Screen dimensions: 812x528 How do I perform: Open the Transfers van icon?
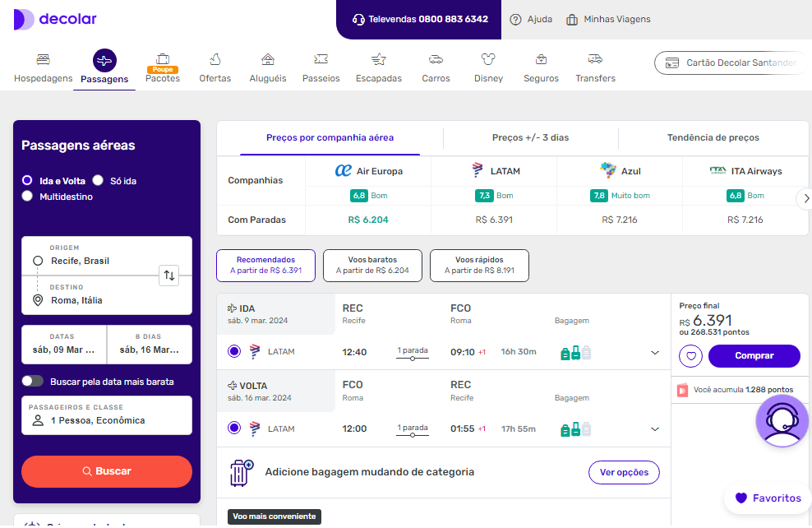pyautogui.click(x=595, y=59)
